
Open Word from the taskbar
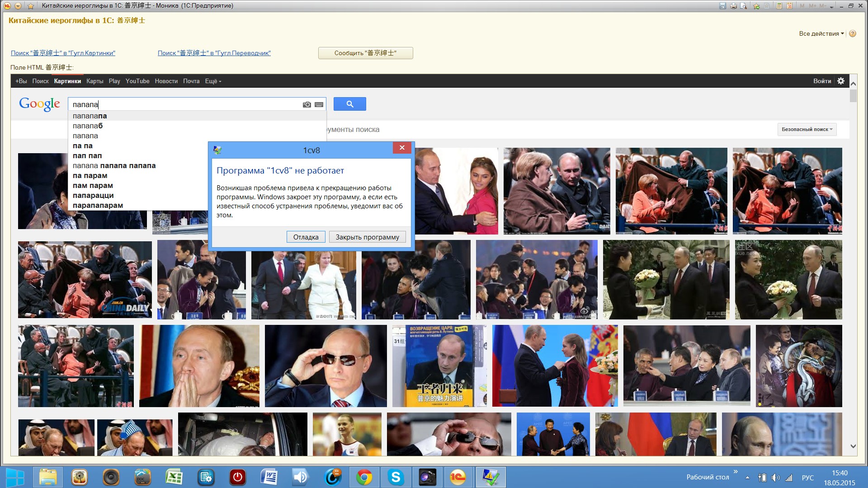tap(269, 477)
